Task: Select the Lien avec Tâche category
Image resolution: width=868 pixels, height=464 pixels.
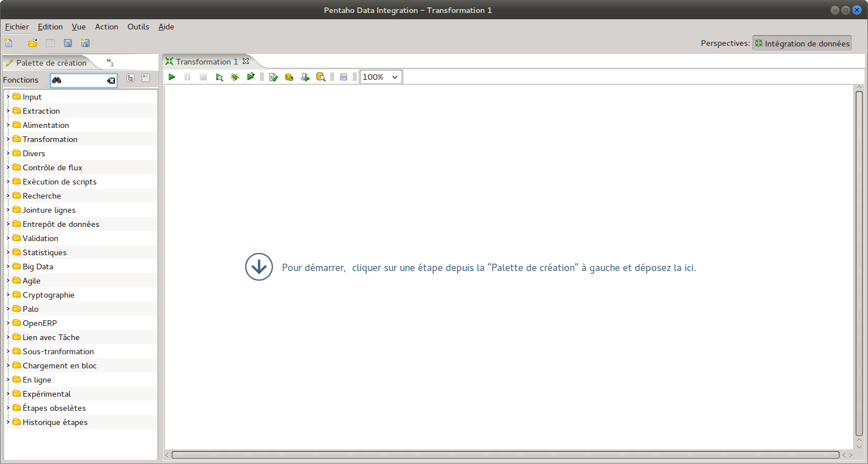Action: 51,337
